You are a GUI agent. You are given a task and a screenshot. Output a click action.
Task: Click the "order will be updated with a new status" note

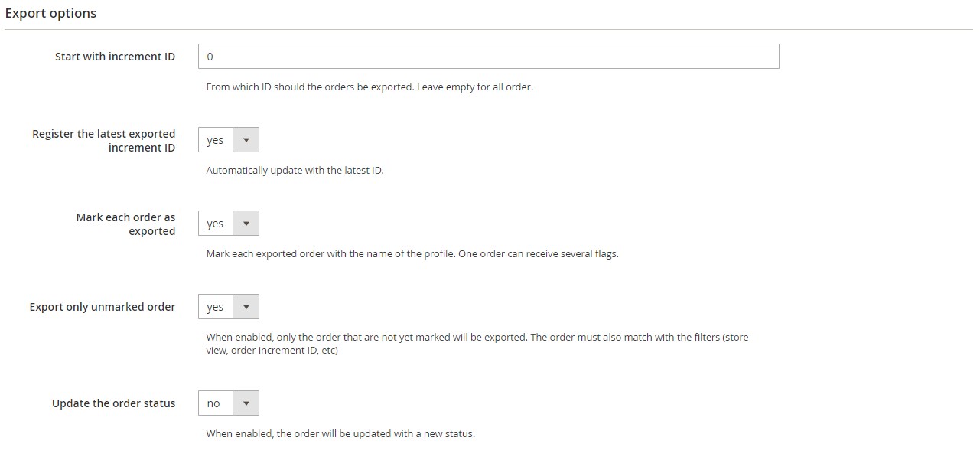point(340,433)
